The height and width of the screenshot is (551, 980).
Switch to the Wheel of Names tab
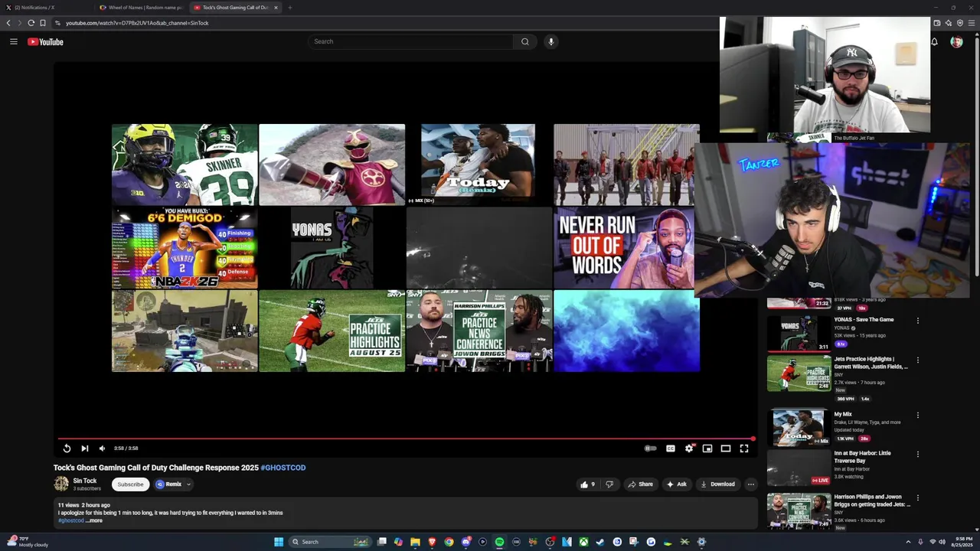point(142,8)
